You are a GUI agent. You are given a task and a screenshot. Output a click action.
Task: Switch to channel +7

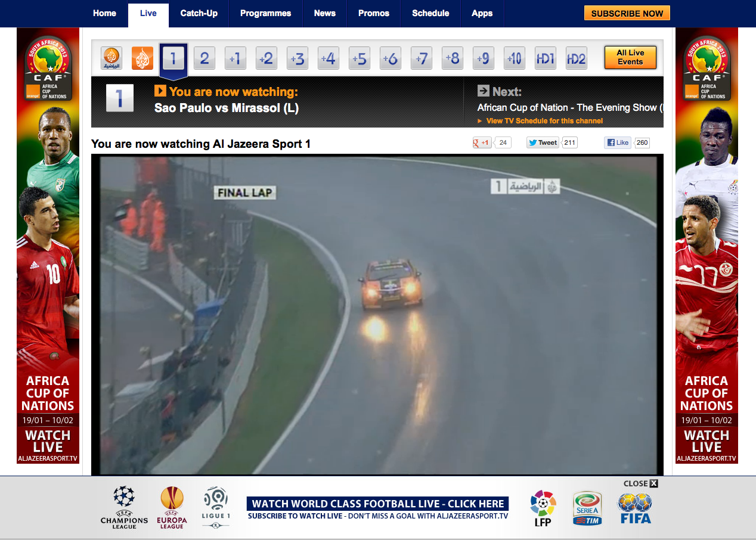tap(422, 58)
